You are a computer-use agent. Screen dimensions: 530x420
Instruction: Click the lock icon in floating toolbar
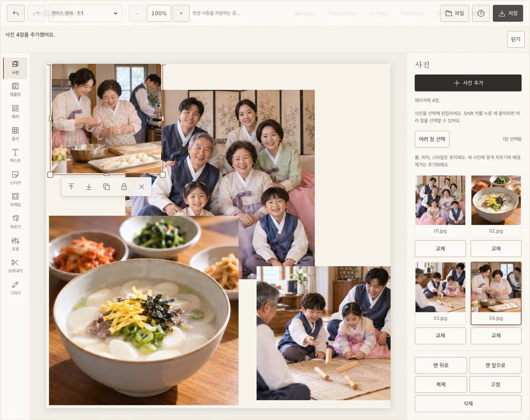(x=124, y=187)
